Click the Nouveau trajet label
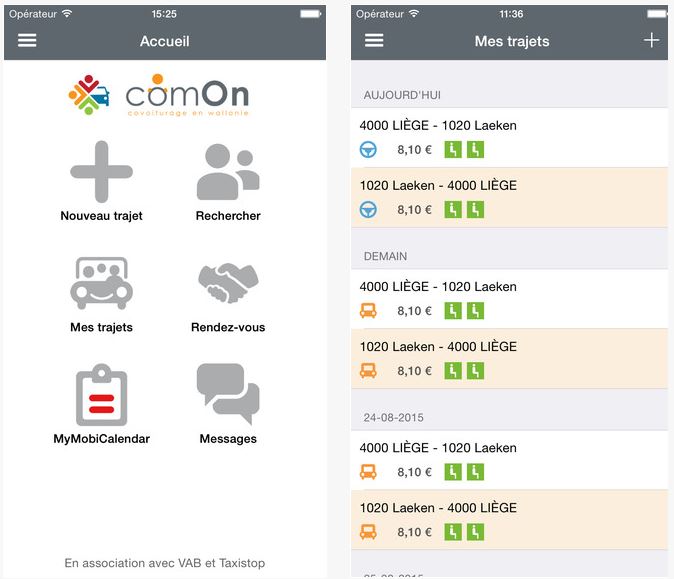The image size is (674, 579). click(101, 216)
